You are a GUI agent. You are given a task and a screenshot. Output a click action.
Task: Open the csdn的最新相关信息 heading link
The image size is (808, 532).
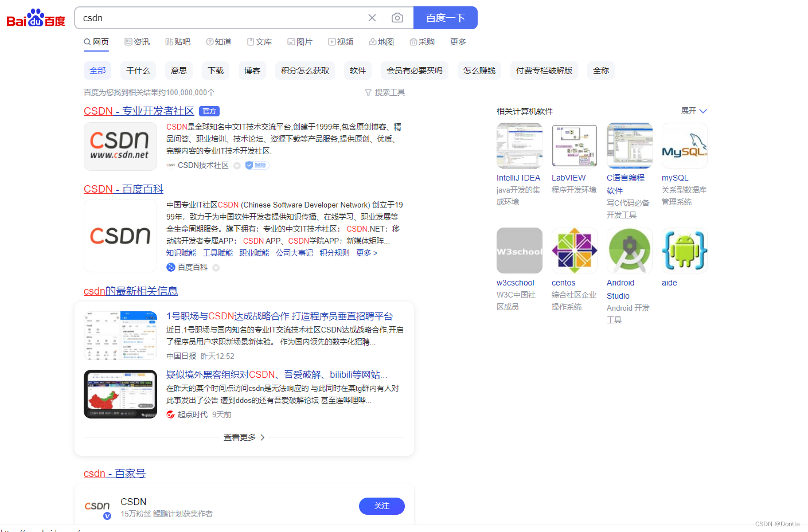tap(131, 291)
